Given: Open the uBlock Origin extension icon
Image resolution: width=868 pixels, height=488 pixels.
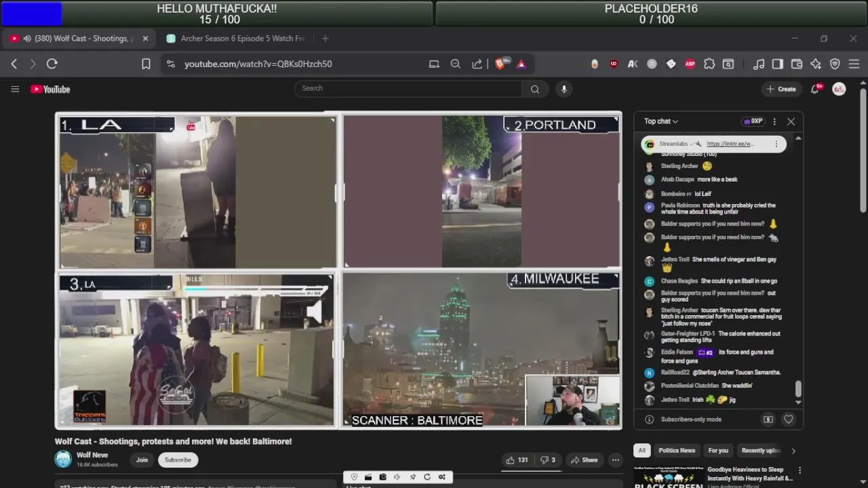Looking at the screenshot, I should click(614, 64).
